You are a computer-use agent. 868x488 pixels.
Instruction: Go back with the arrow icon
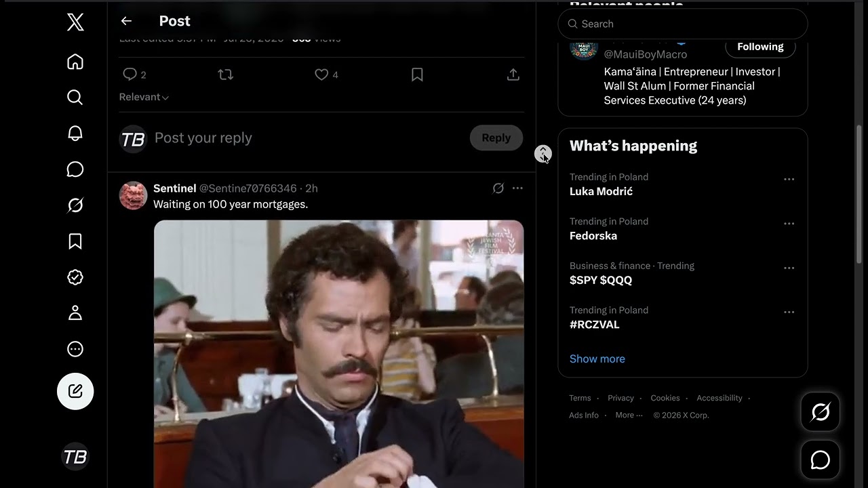(126, 21)
